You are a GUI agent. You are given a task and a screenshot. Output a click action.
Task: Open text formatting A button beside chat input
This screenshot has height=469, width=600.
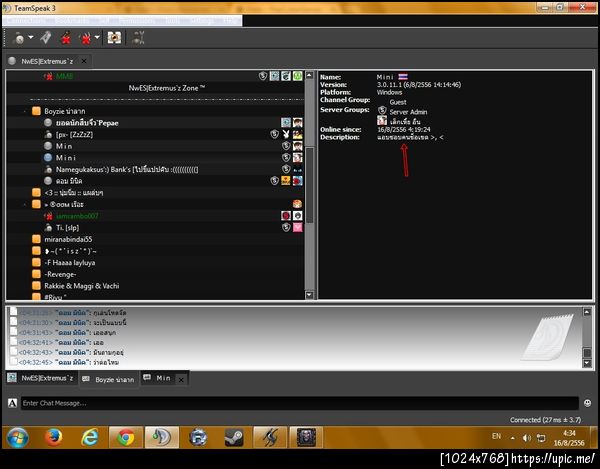[x=12, y=403]
